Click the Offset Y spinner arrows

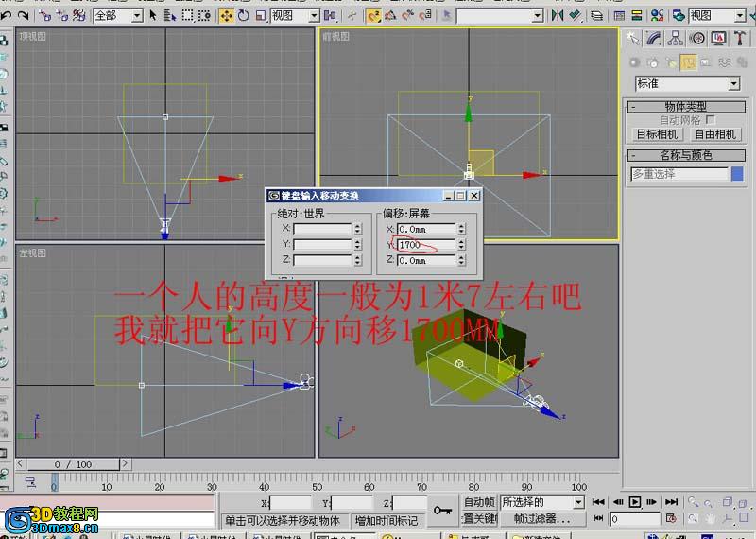point(461,245)
